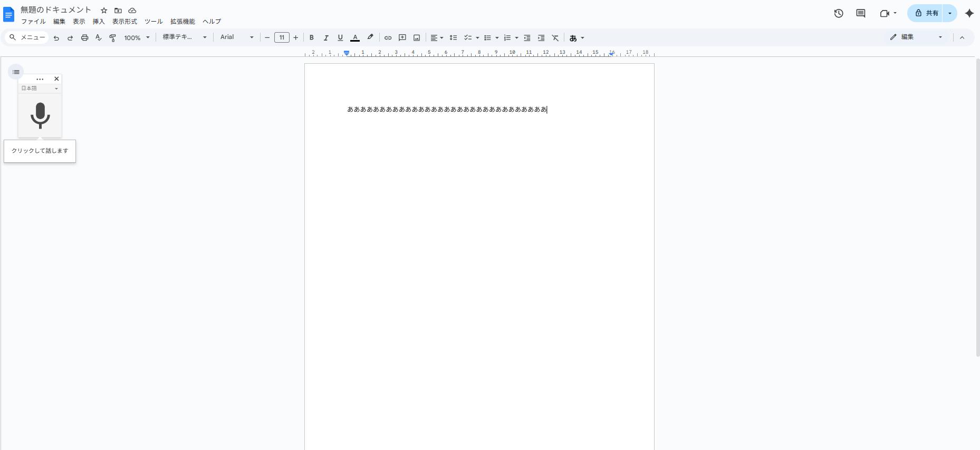Click the font size input field
The image size is (980, 450).
[282, 37]
